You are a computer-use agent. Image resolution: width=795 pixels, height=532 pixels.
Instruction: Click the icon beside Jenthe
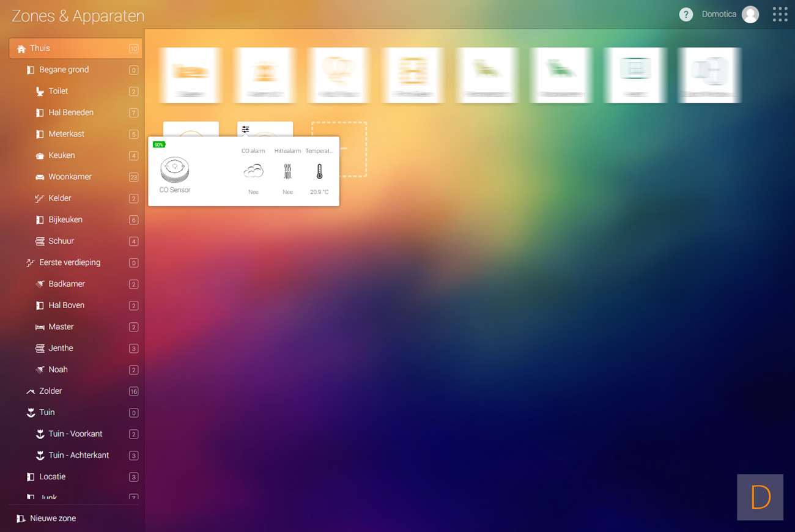tap(40, 349)
